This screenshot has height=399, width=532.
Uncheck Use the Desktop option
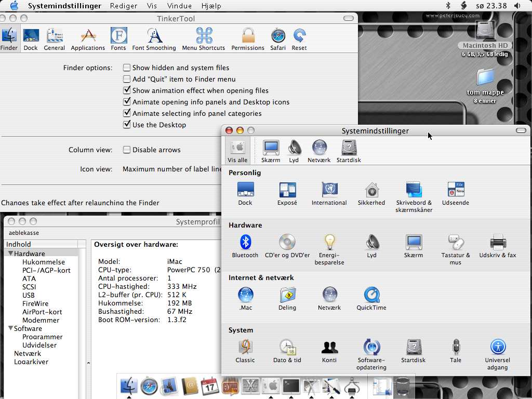[127, 125]
